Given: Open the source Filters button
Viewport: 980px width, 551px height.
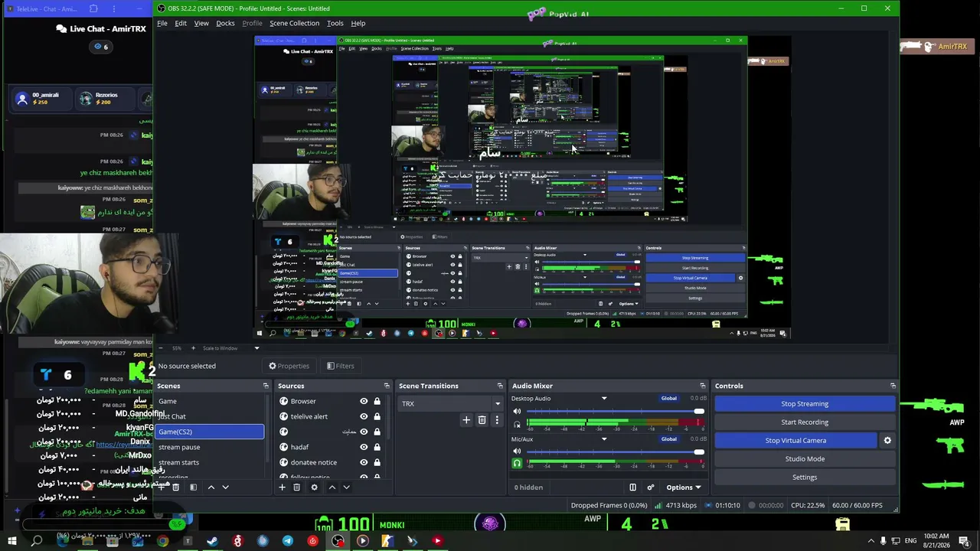Looking at the screenshot, I should pyautogui.click(x=340, y=366).
